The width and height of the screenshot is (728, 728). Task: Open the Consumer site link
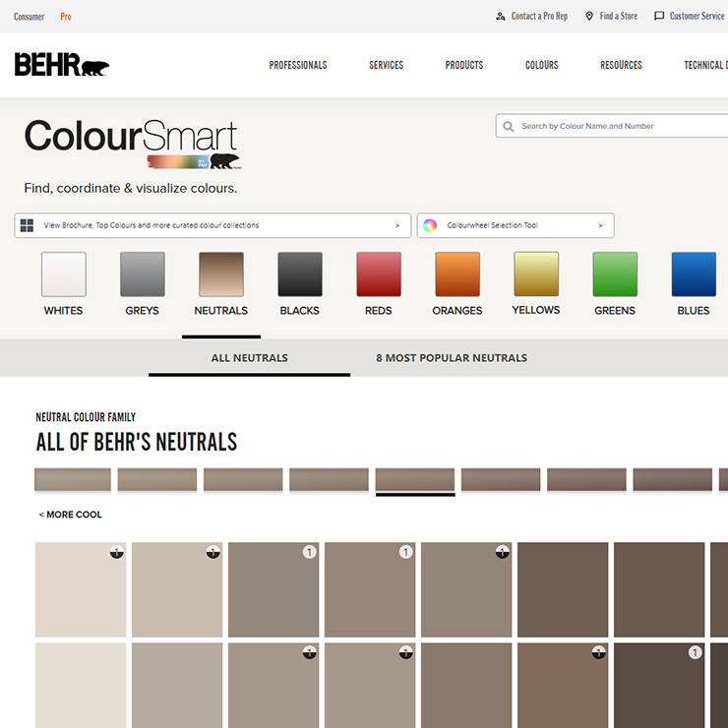pos(29,17)
